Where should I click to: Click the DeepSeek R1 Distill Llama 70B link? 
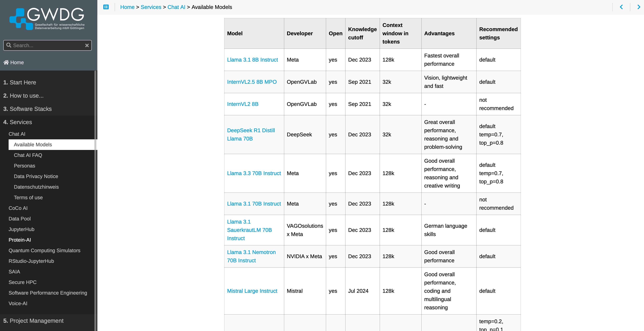coord(251,134)
